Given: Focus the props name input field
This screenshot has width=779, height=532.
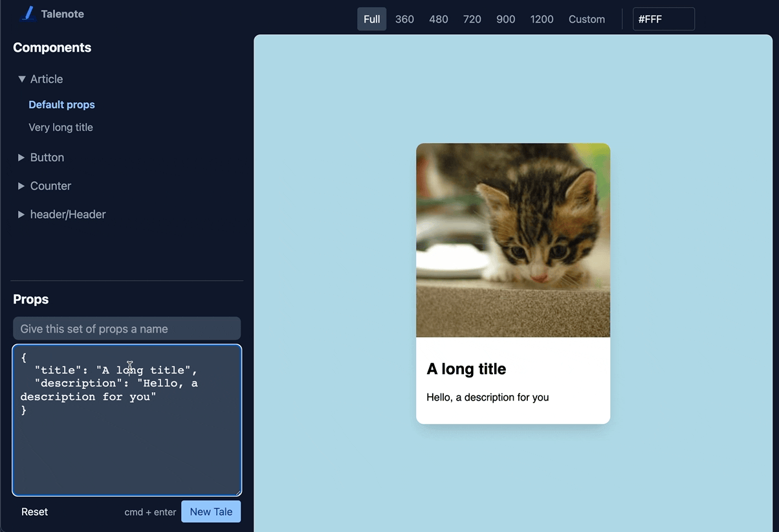Looking at the screenshot, I should (127, 329).
